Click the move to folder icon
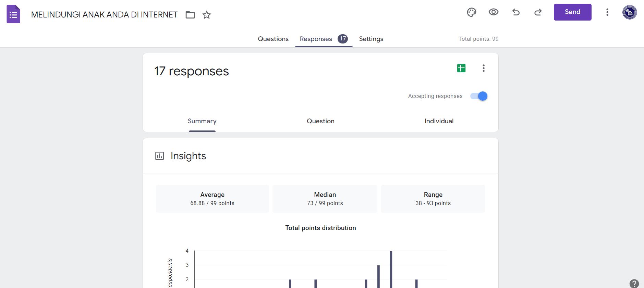 click(190, 15)
